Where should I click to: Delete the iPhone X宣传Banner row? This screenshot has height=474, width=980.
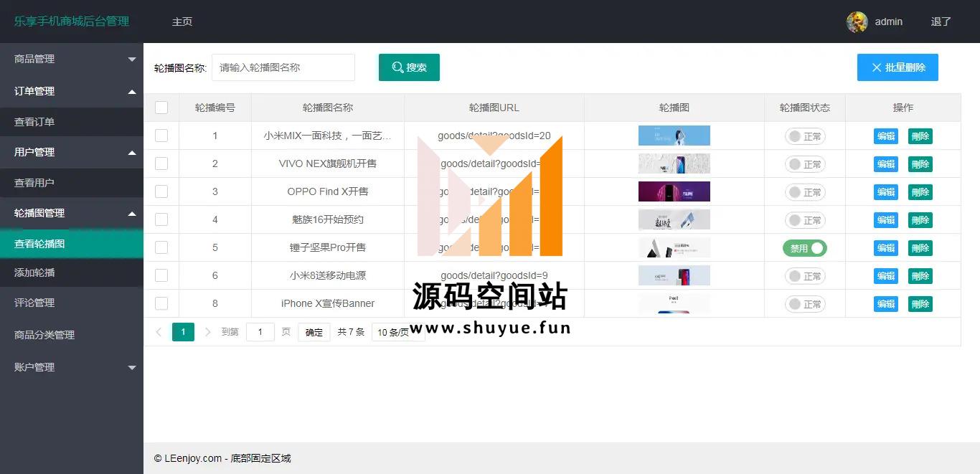point(920,304)
